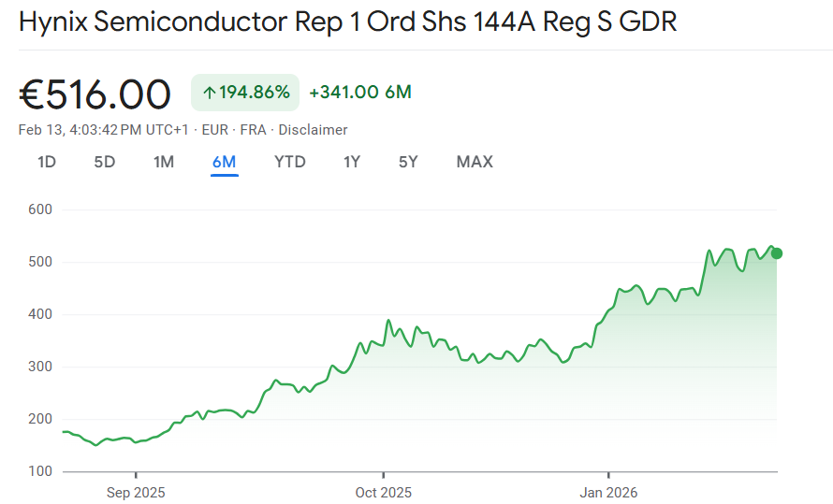Open the Disclaimer link
Screen dimensions: 833x504
point(314,130)
